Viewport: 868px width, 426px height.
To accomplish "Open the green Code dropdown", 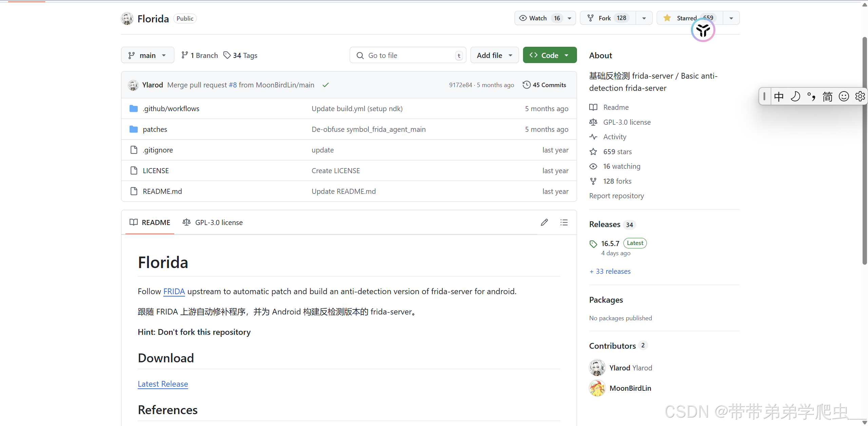I will (549, 55).
